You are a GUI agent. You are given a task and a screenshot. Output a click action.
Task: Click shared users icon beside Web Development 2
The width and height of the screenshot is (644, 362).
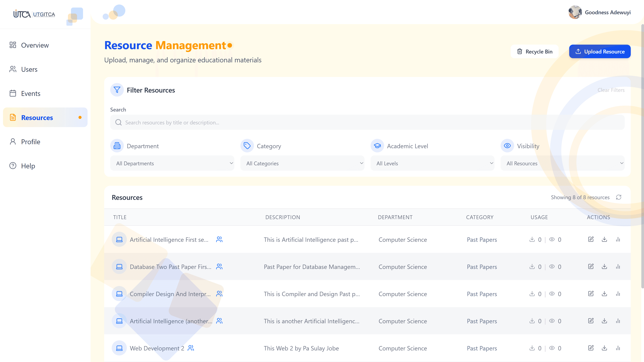click(x=191, y=348)
